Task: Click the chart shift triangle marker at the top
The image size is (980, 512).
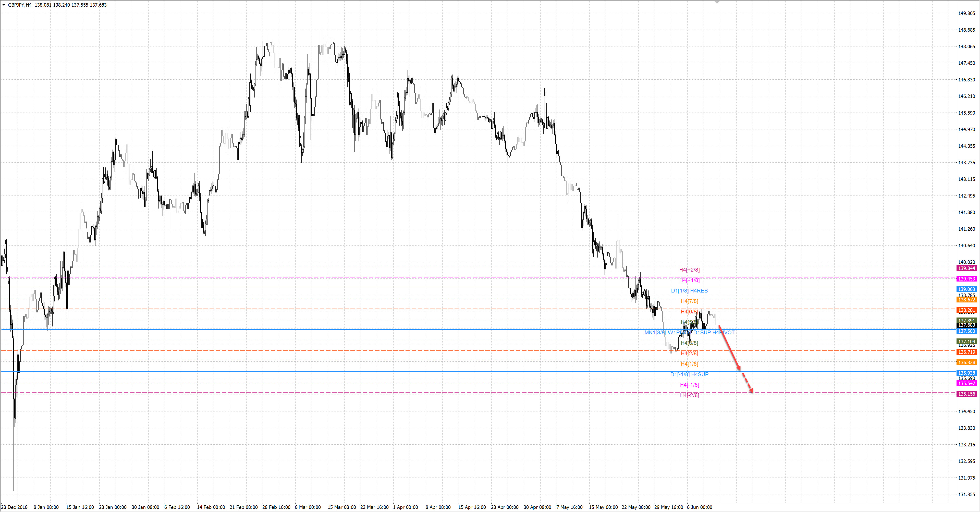Action: coord(717,2)
